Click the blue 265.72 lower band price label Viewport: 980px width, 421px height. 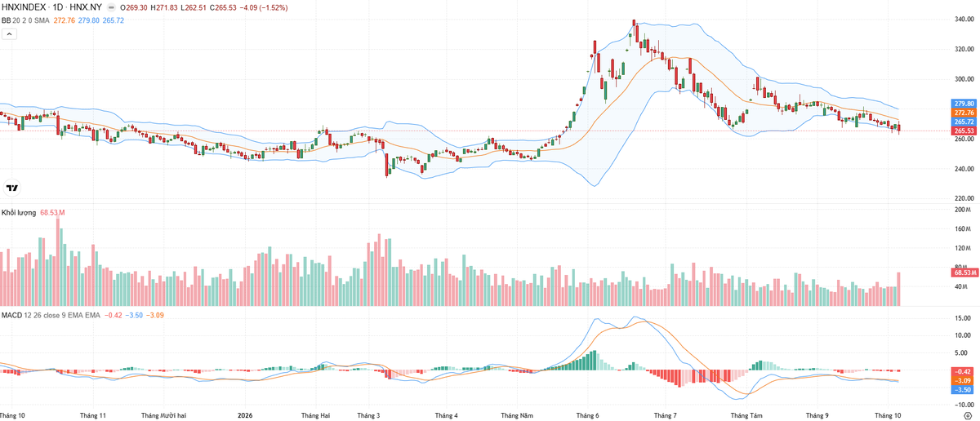(x=964, y=122)
